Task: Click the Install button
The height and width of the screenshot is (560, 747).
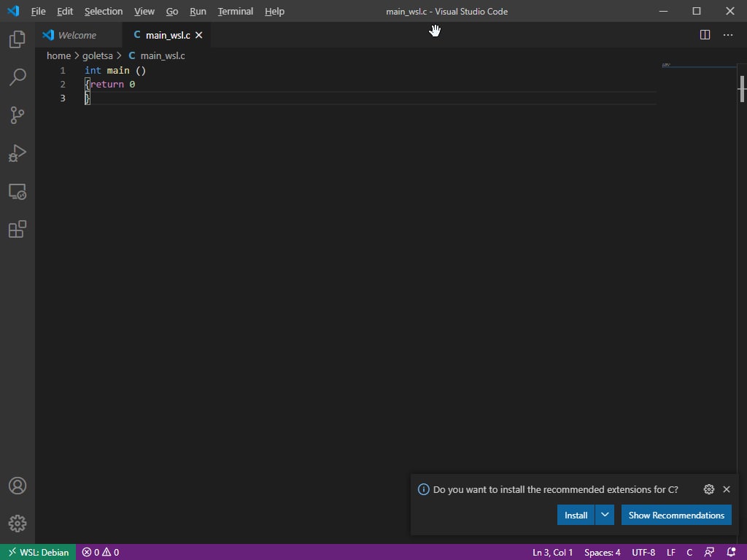Action: click(576, 515)
